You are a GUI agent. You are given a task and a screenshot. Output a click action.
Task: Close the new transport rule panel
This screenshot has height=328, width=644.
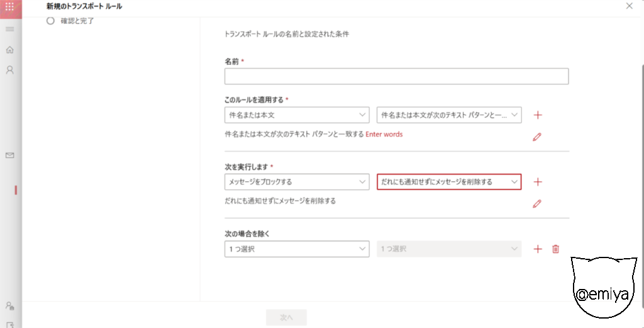tap(630, 6)
